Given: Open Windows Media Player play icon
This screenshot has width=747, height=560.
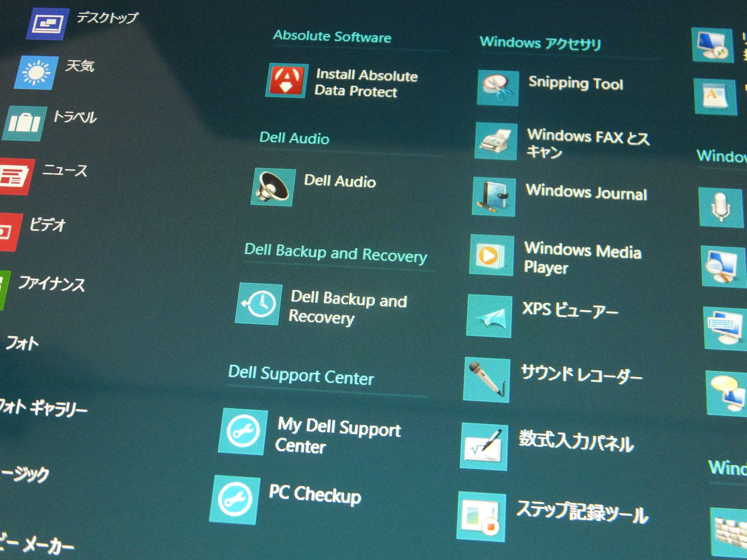Looking at the screenshot, I should pos(492,256).
